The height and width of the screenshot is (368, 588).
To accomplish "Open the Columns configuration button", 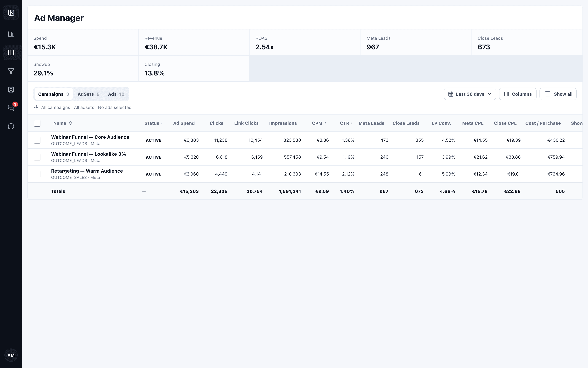I will coord(518,94).
